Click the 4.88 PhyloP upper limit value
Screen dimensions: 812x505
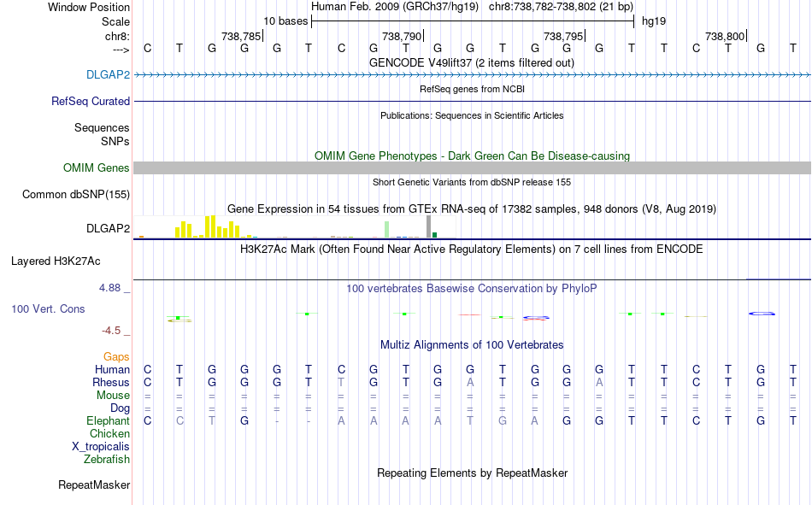[109, 288]
